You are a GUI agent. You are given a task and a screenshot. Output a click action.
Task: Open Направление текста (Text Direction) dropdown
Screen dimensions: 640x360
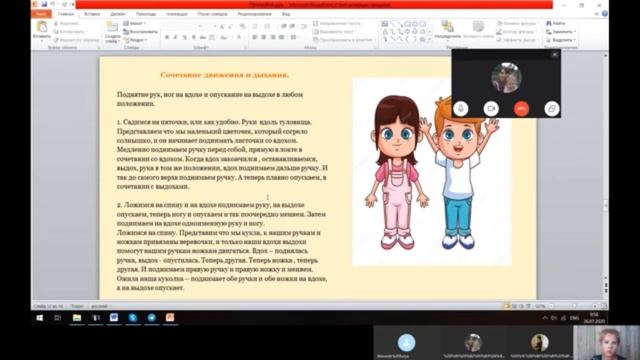tap(339, 23)
